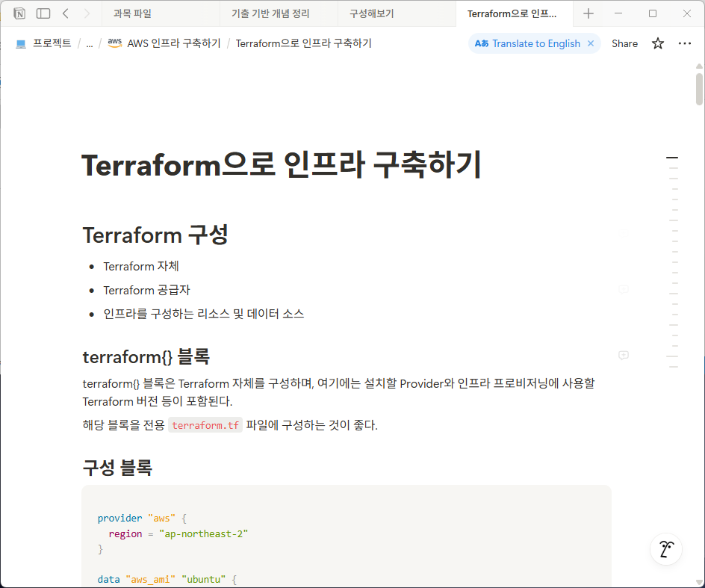
Task: Click the Terraform 구성 heading
Action: 155,235
